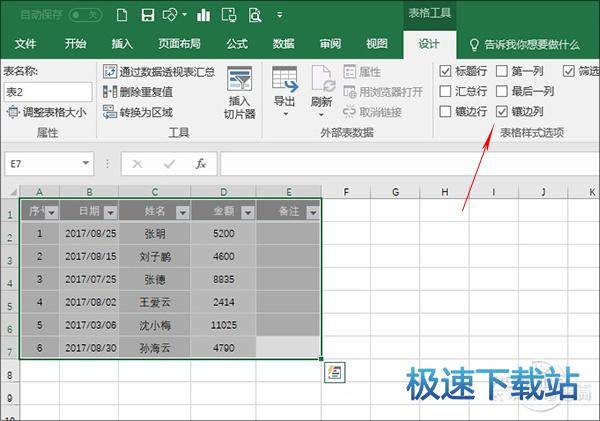Click the table name field containing 表2

click(x=48, y=92)
